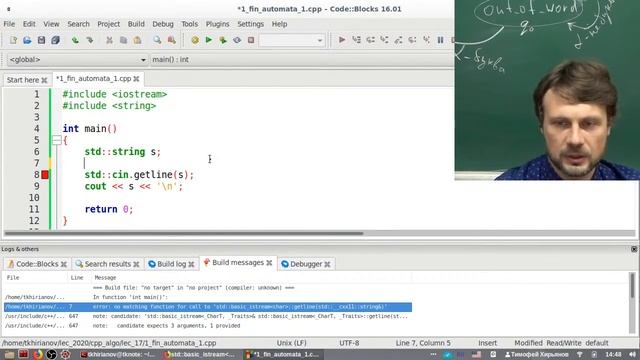
Task: Close the 1_fin_automata_1.cpp tab
Action: (x=136, y=78)
